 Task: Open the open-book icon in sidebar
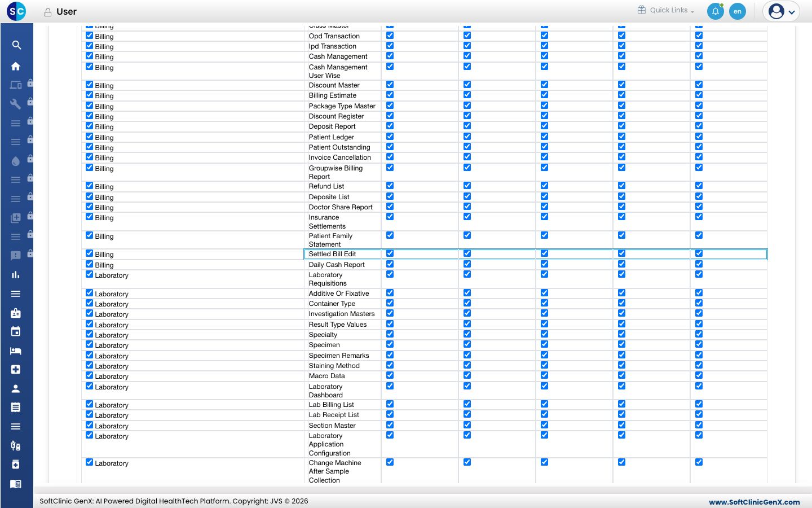pyautogui.click(x=16, y=484)
